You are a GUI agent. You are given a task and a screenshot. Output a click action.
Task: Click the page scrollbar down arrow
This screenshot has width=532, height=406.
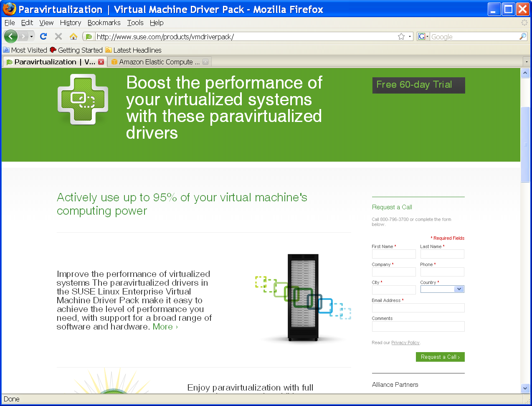pos(525,388)
